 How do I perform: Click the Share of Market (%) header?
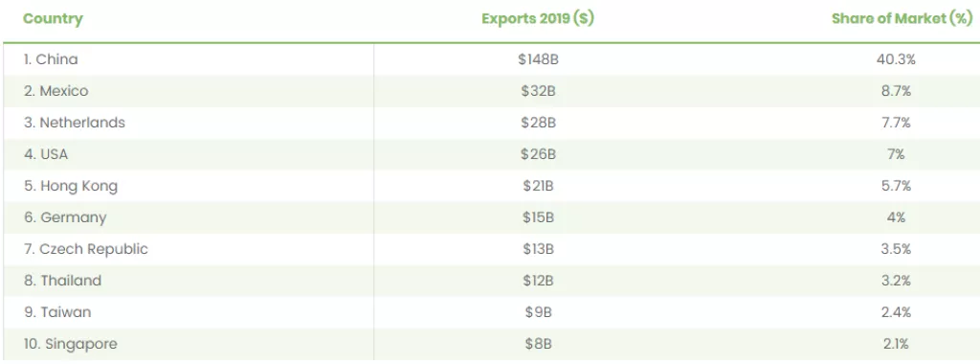click(902, 19)
